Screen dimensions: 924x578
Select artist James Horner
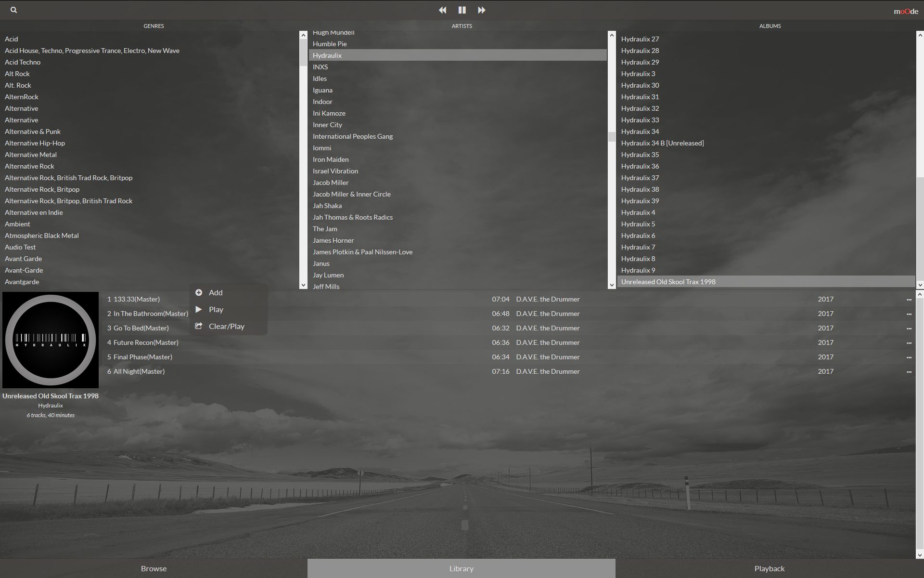pyautogui.click(x=333, y=240)
